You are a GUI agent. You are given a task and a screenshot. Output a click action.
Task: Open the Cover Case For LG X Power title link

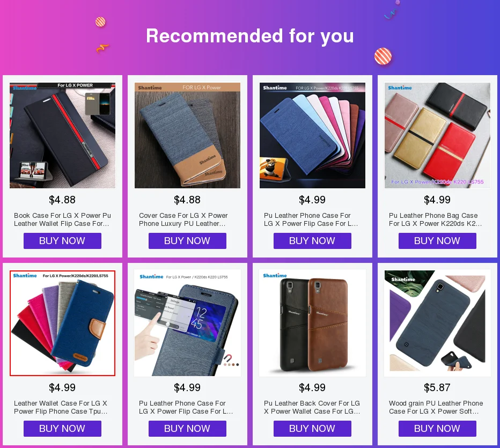coord(183,219)
